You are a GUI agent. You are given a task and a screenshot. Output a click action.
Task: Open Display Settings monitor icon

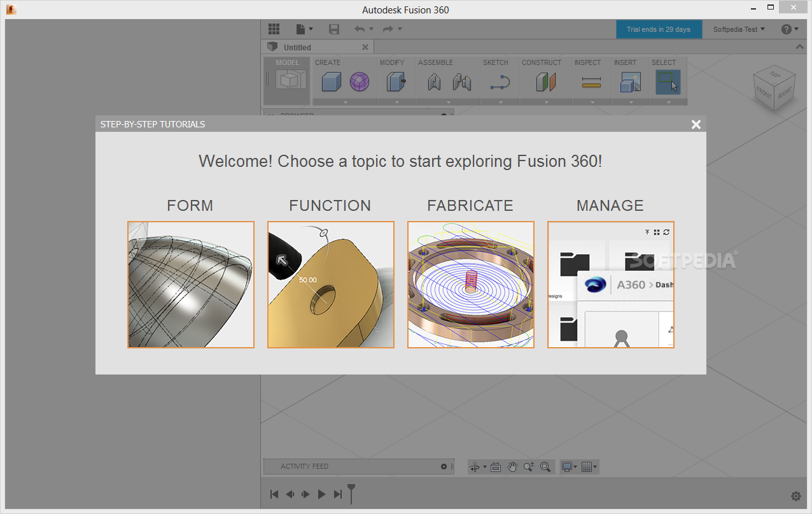567,467
